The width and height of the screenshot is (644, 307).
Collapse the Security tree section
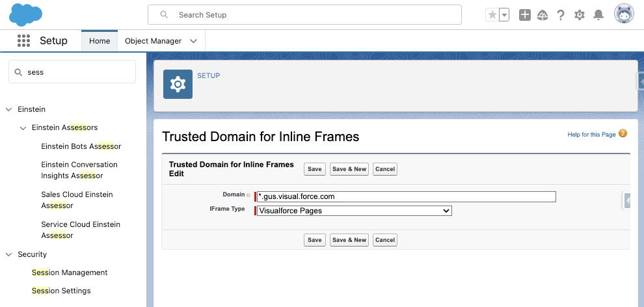pyautogui.click(x=9, y=254)
